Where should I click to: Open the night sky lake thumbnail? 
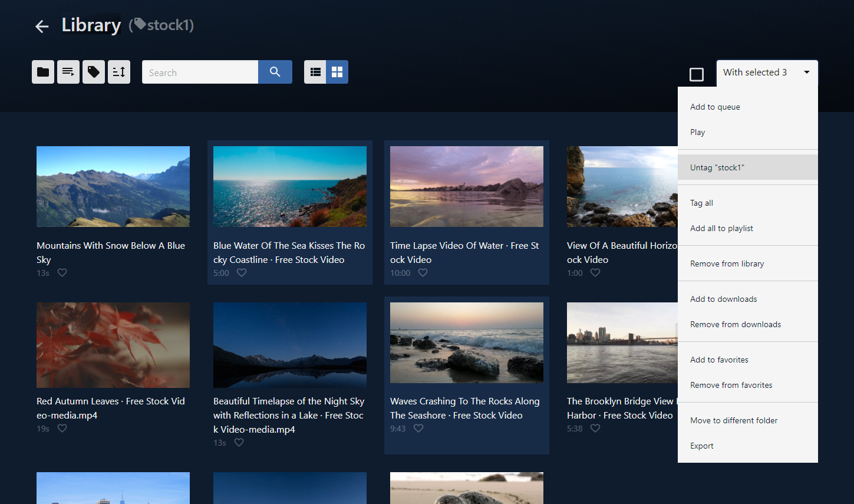point(290,345)
